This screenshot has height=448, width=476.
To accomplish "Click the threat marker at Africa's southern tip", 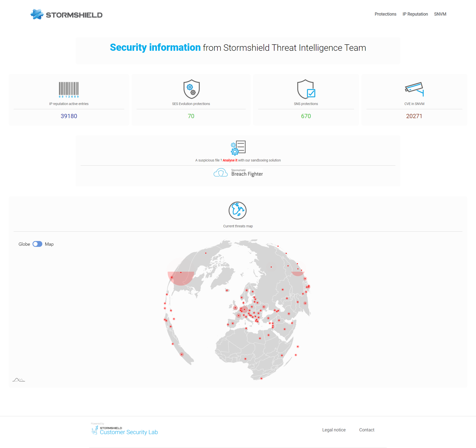I will tap(261, 378).
